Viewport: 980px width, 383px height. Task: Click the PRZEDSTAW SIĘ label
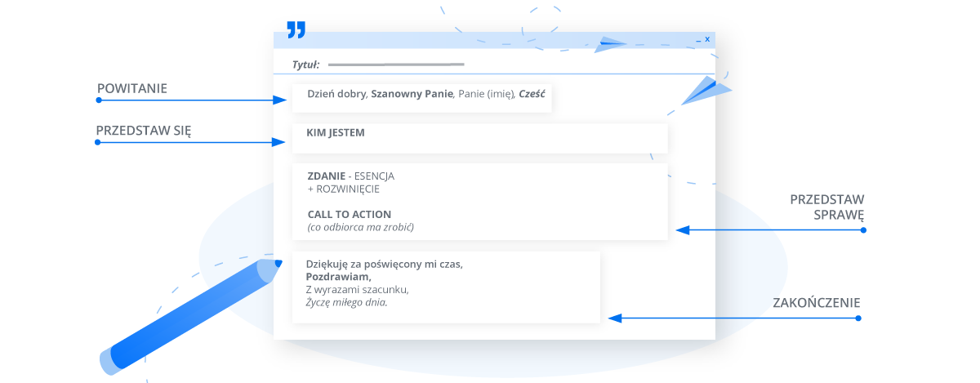coord(143,130)
